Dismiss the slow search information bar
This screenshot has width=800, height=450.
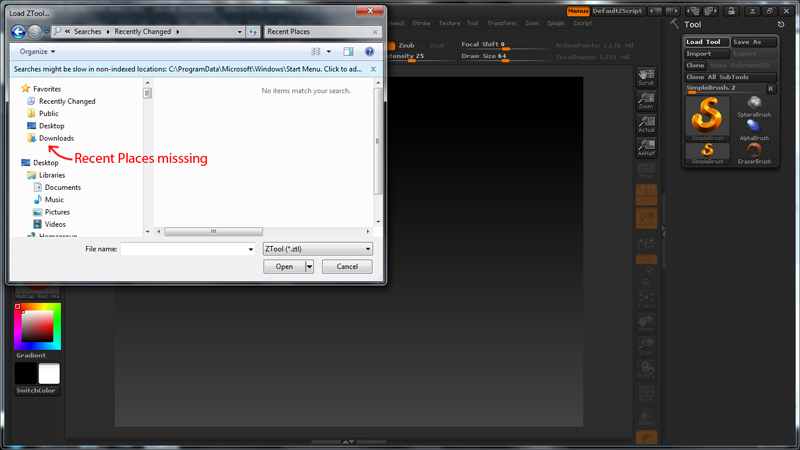pos(373,69)
